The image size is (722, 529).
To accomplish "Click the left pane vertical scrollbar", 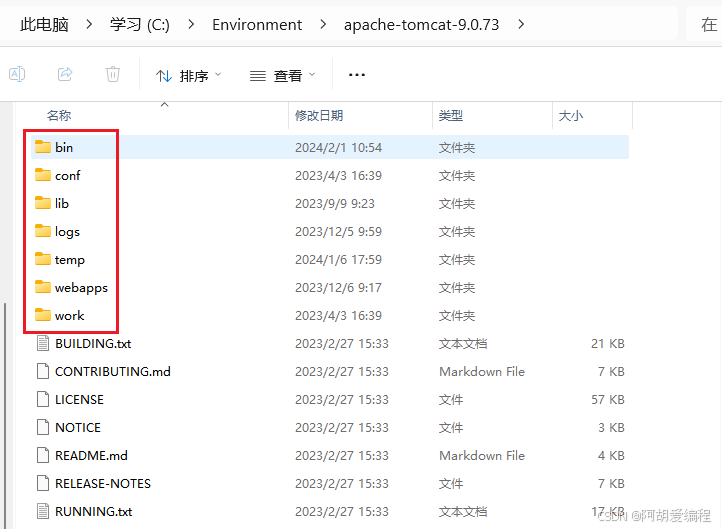I will (x=5, y=414).
